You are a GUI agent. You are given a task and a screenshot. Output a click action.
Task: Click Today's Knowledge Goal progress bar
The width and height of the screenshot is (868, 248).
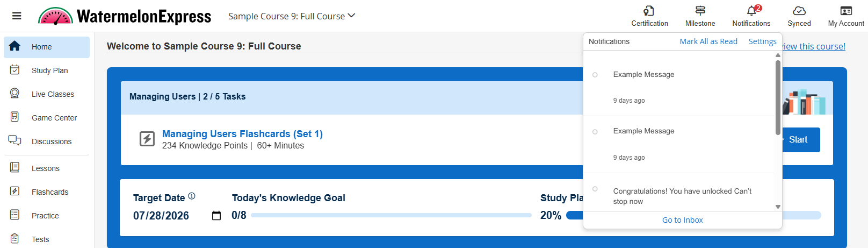click(391, 215)
